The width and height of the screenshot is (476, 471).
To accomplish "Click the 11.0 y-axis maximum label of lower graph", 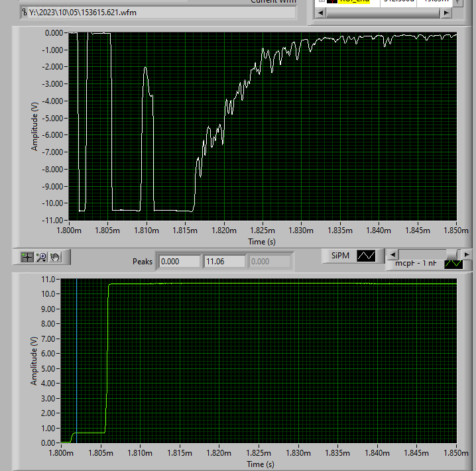I will point(48,279).
